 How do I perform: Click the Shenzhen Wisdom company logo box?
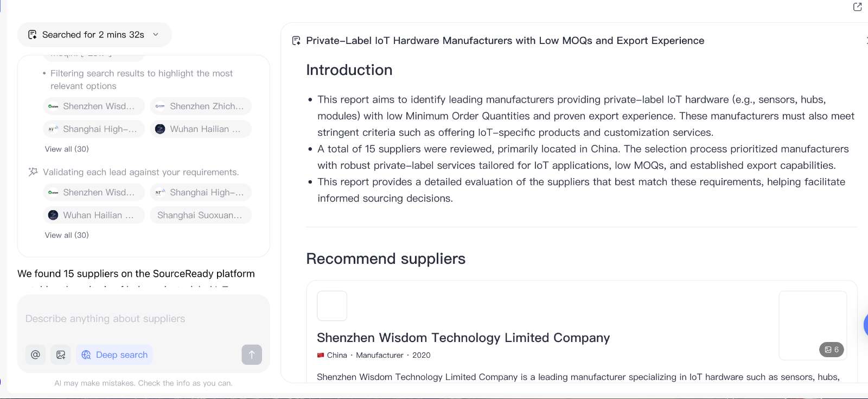(332, 306)
